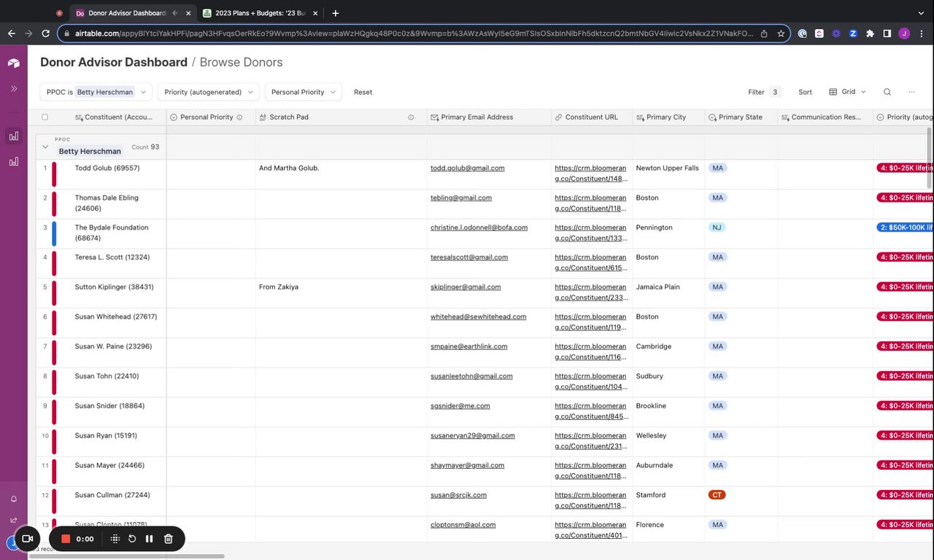Open the Priority (autogenerated) filter dropdown

(209, 92)
